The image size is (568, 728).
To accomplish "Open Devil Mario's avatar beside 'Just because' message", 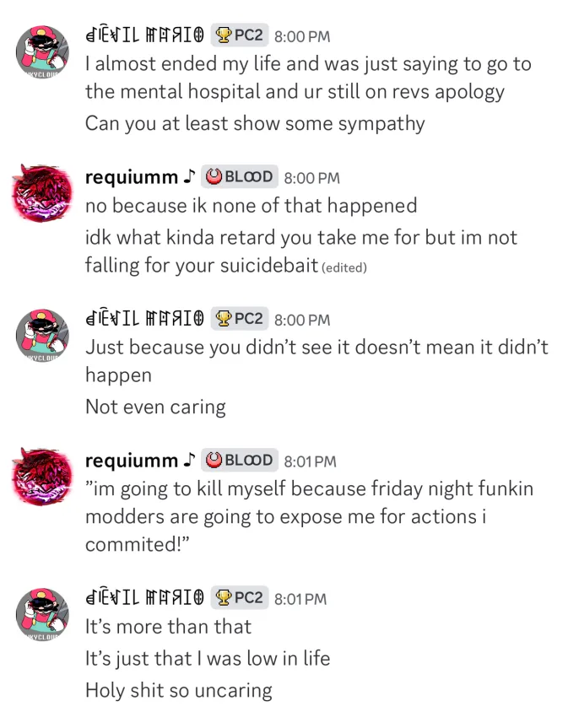I will [43, 335].
